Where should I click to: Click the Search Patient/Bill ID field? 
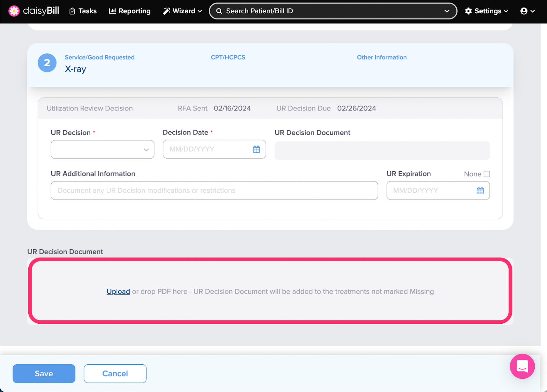(x=333, y=11)
